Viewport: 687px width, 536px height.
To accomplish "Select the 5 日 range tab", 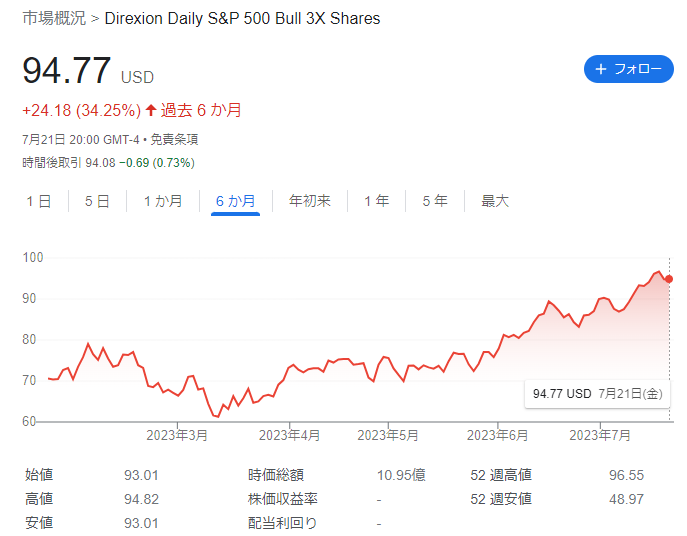I will click(x=97, y=201).
